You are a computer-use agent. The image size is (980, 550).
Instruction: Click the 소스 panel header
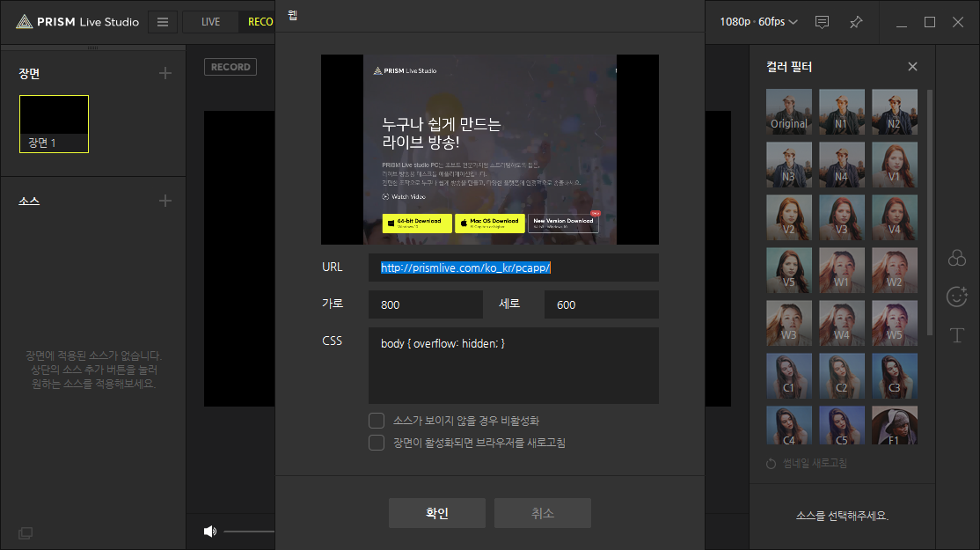[29, 201]
